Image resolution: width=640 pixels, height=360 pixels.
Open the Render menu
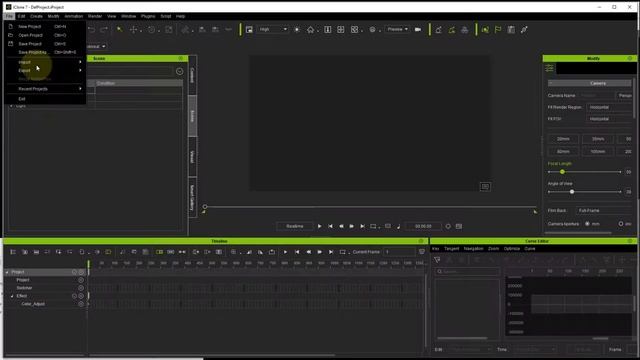pyautogui.click(x=95, y=16)
